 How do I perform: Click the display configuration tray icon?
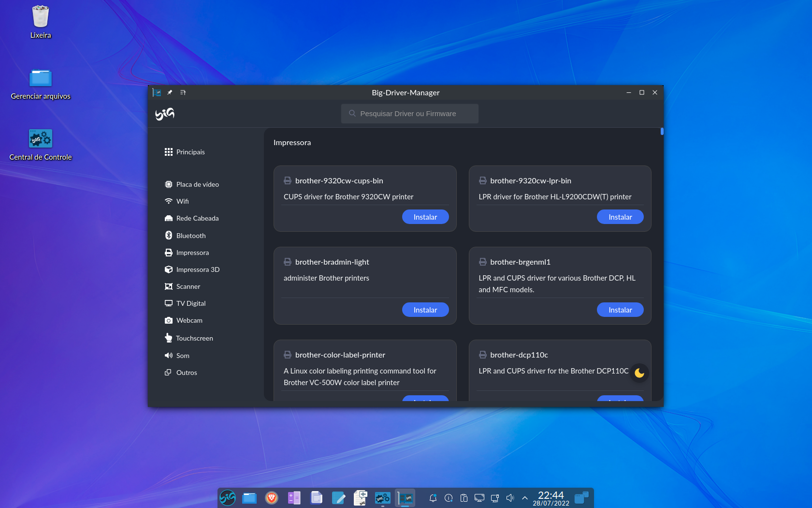pos(479,498)
